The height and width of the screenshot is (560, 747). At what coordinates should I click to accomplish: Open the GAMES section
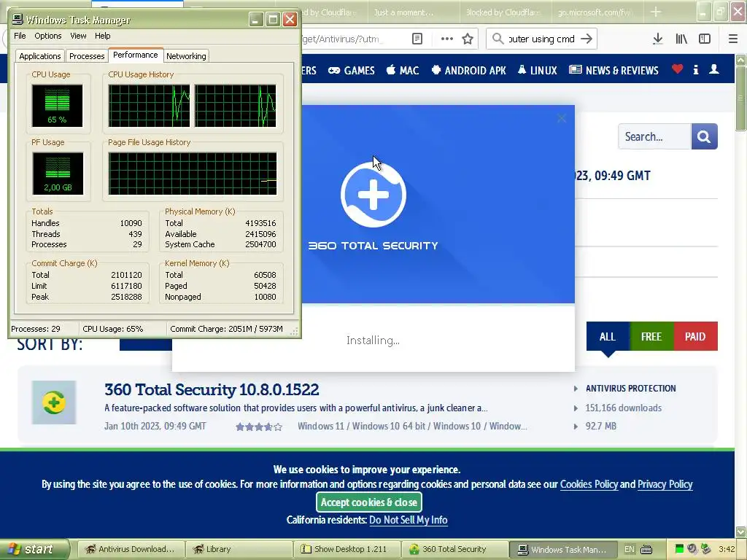pyautogui.click(x=352, y=71)
